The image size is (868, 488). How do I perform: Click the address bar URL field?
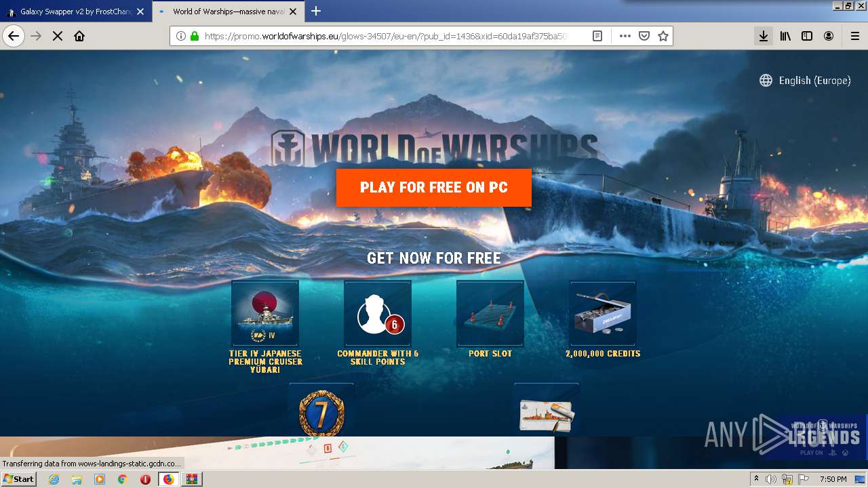(x=387, y=36)
